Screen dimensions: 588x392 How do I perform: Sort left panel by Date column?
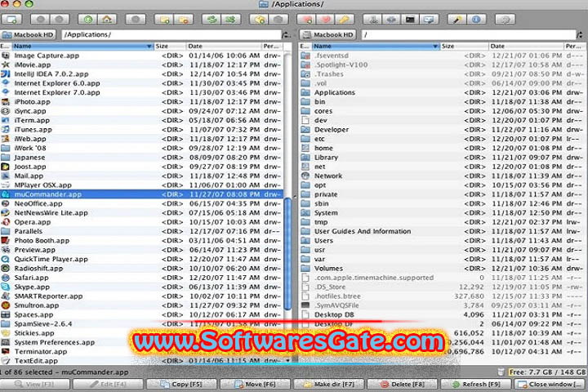tap(224, 46)
